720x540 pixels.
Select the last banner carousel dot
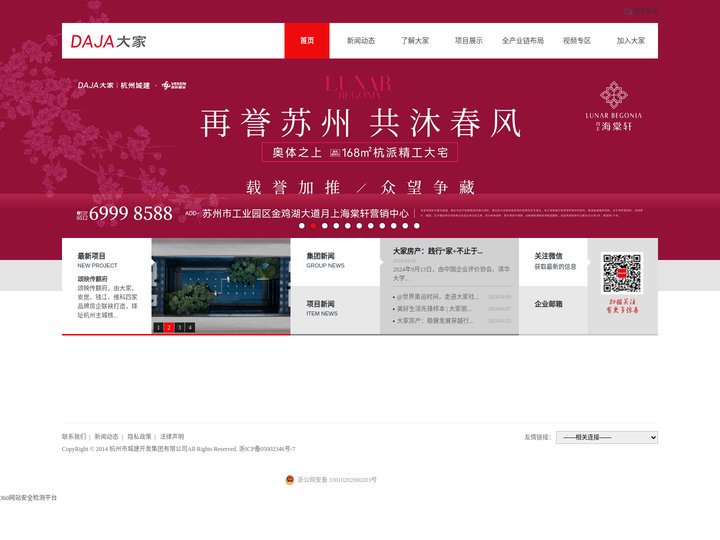pyautogui.click(x=416, y=226)
